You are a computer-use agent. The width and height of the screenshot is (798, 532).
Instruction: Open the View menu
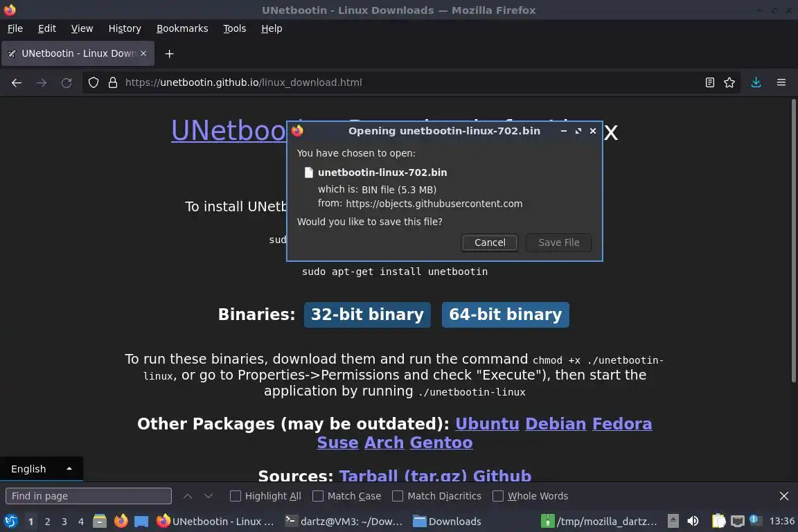(82, 28)
